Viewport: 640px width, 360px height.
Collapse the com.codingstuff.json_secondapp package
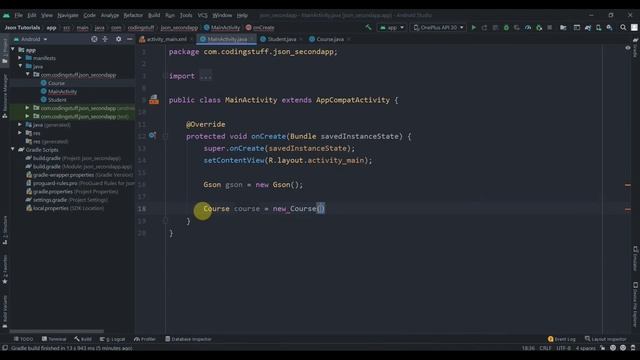[x=28, y=75]
